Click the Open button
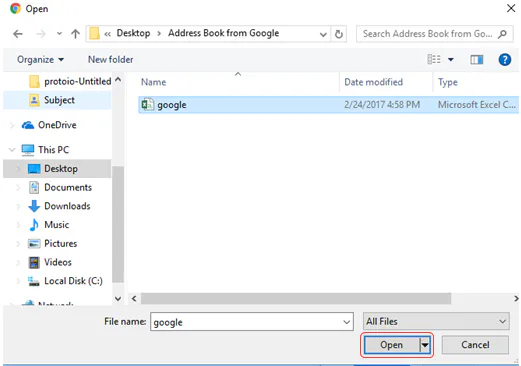Viewport: 521px width, 366px height. [391, 345]
